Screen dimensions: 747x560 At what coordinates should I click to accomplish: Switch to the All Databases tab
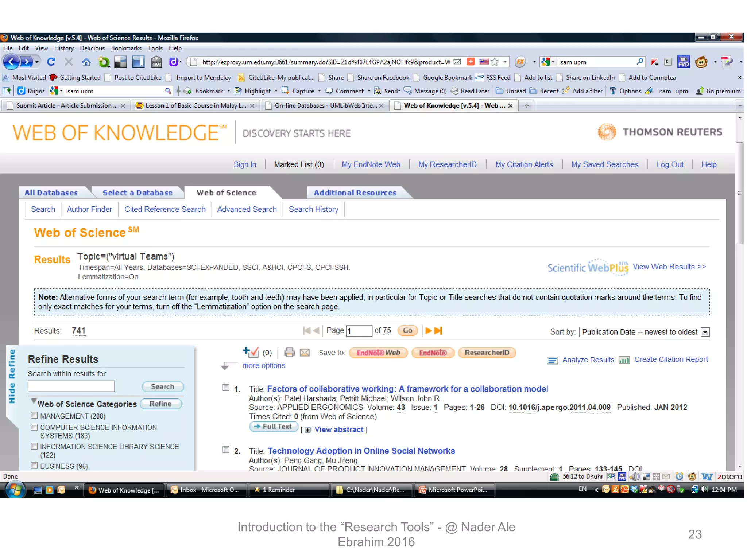(51, 192)
